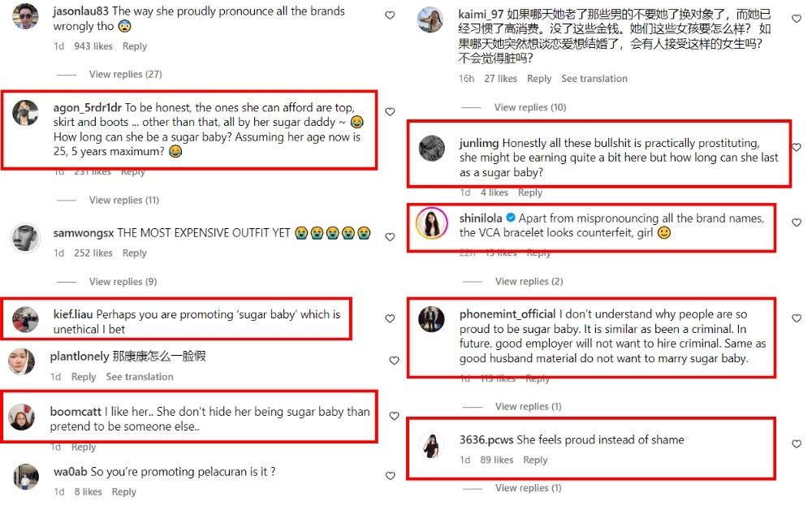Like 3636.pcws comment with heart
812x506 pixels.
point(797,443)
